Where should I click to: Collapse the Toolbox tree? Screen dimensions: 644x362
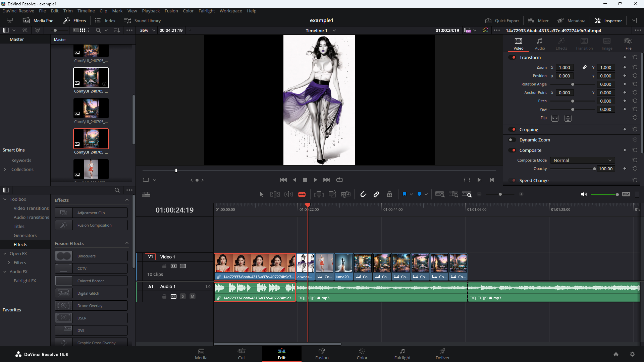click(5, 199)
